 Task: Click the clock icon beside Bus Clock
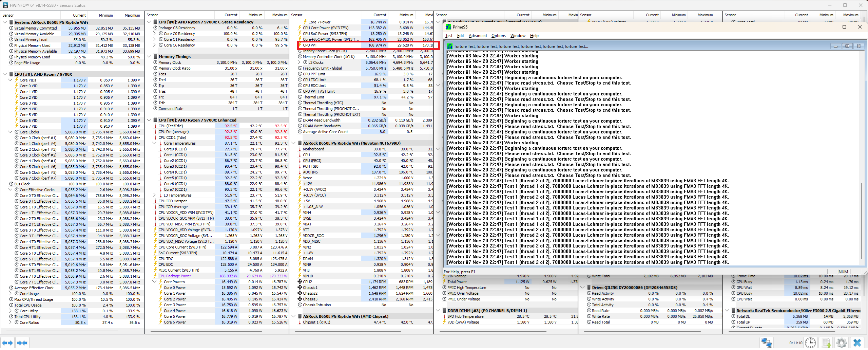(11, 184)
